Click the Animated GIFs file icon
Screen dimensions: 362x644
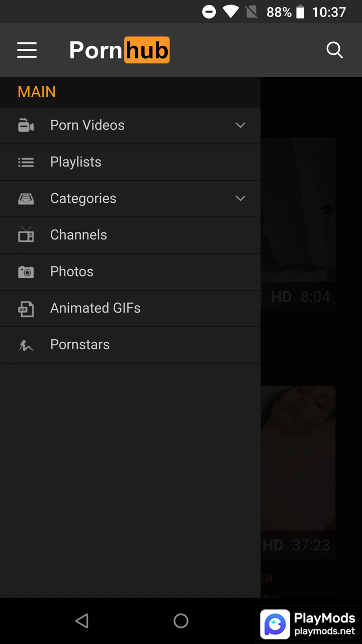tap(26, 308)
